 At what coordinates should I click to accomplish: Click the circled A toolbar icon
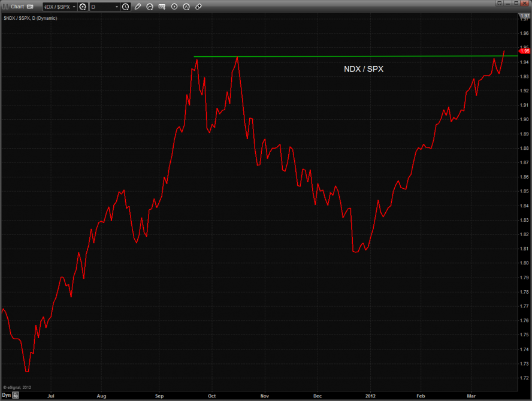tap(186, 7)
